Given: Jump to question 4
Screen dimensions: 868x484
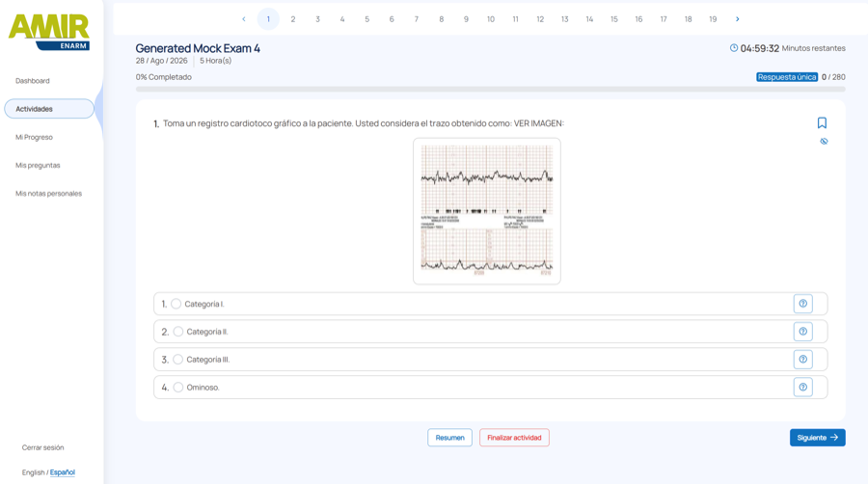Looking at the screenshot, I should pyautogui.click(x=342, y=19).
